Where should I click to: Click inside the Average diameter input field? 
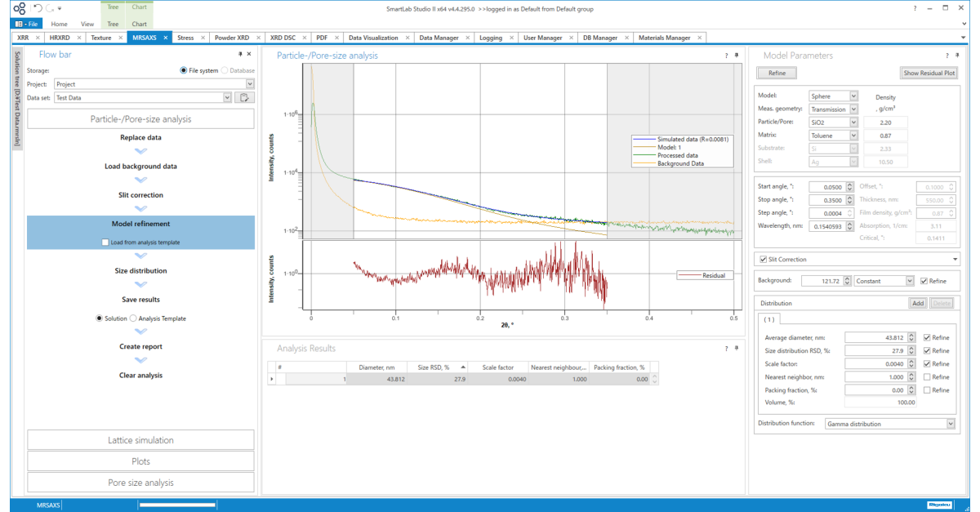pos(878,337)
